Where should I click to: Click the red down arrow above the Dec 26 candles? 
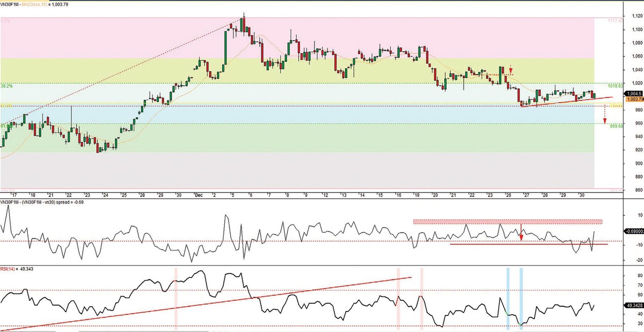[511, 70]
